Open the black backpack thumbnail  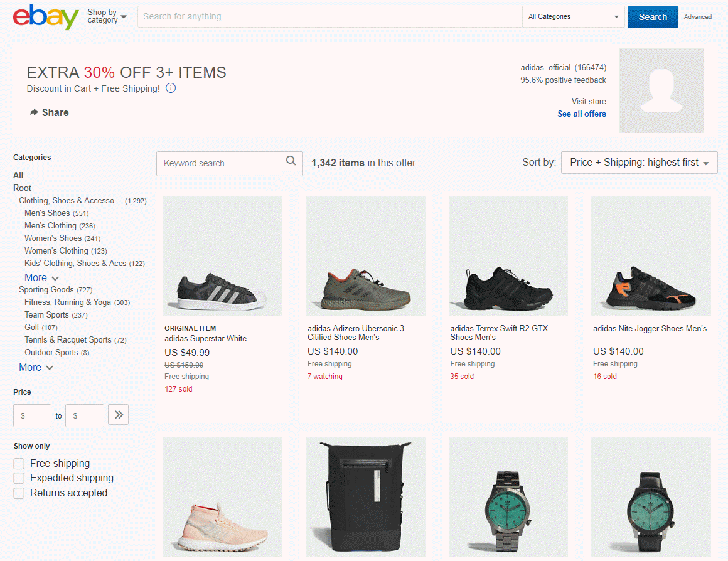365,497
